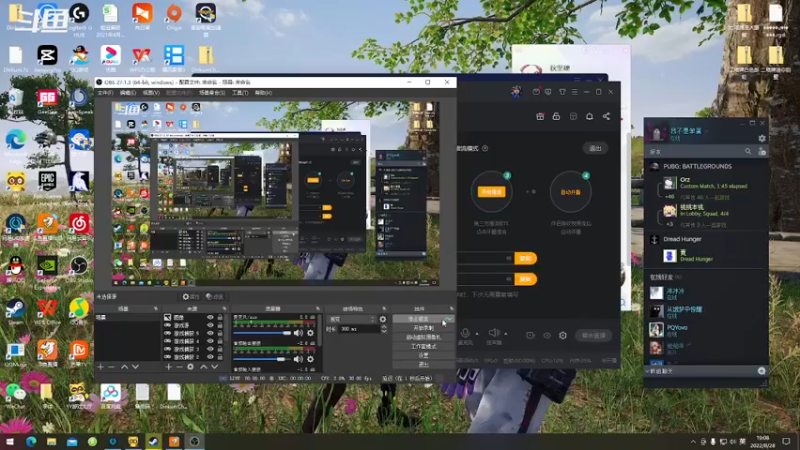Click the Steam add friend icon

point(762,152)
